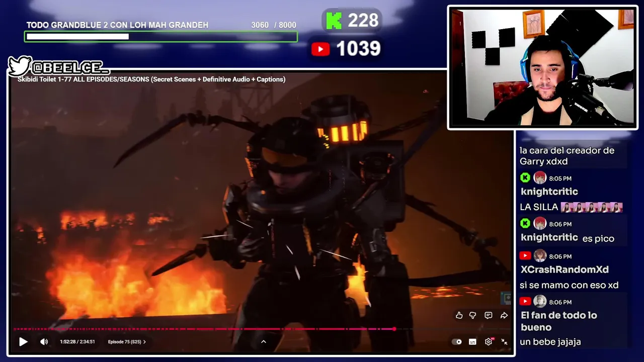This screenshot has width=644, height=362.
Task: Expand the upward chevron for more videos
Action: [263, 342]
